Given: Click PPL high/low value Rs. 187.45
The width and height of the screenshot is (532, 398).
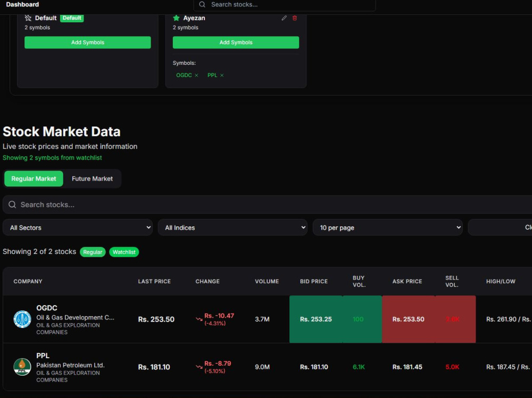Looking at the screenshot, I should 502,367.
